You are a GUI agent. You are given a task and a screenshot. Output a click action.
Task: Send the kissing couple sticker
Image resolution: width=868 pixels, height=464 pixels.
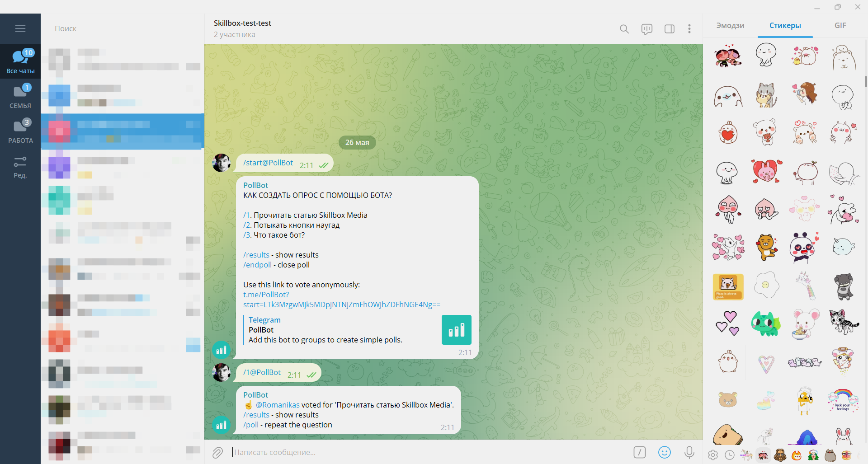click(x=728, y=56)
